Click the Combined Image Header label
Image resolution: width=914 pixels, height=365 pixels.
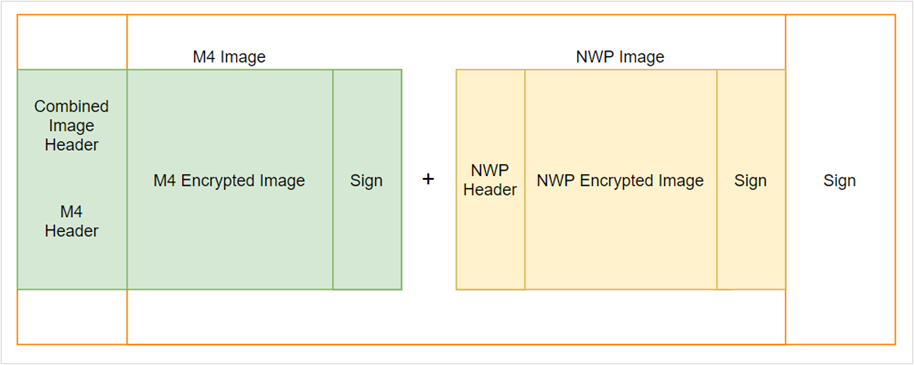pyautogui.click(x=72, y=125)
